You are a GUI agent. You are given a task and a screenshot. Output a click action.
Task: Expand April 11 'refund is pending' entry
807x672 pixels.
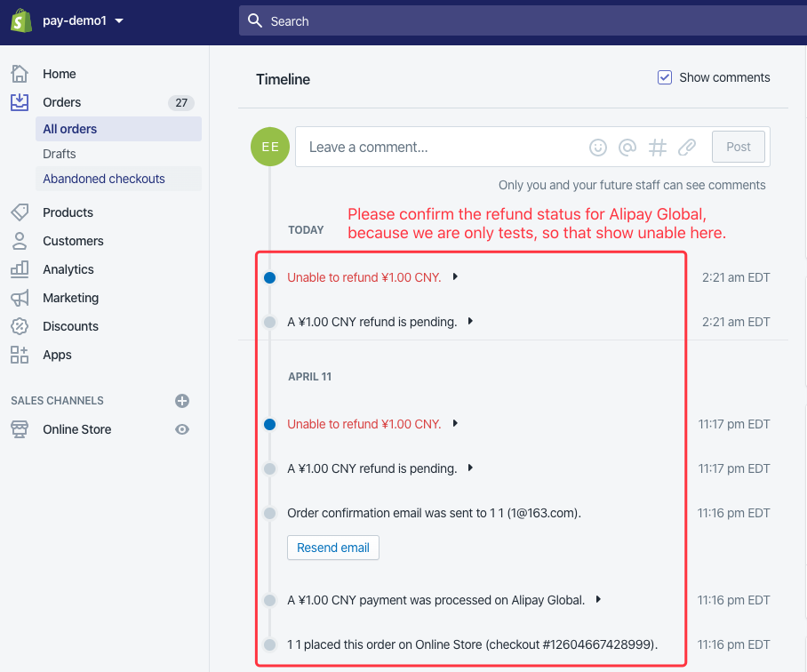(x=470, y=468)
